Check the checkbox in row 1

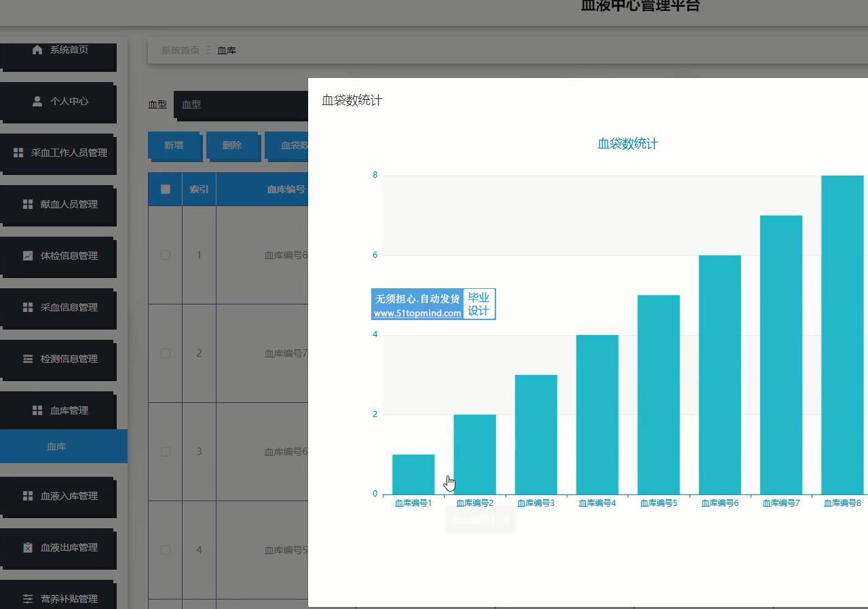[166, 255]
